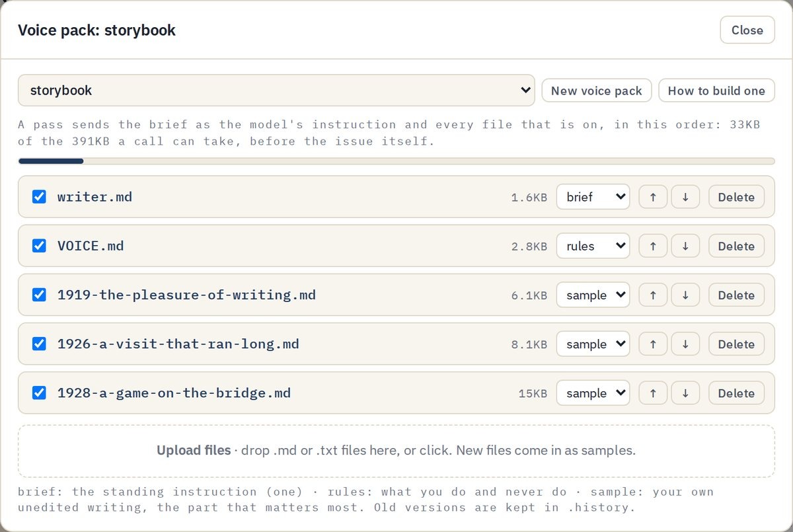Close the voice pack dialog

747,30
